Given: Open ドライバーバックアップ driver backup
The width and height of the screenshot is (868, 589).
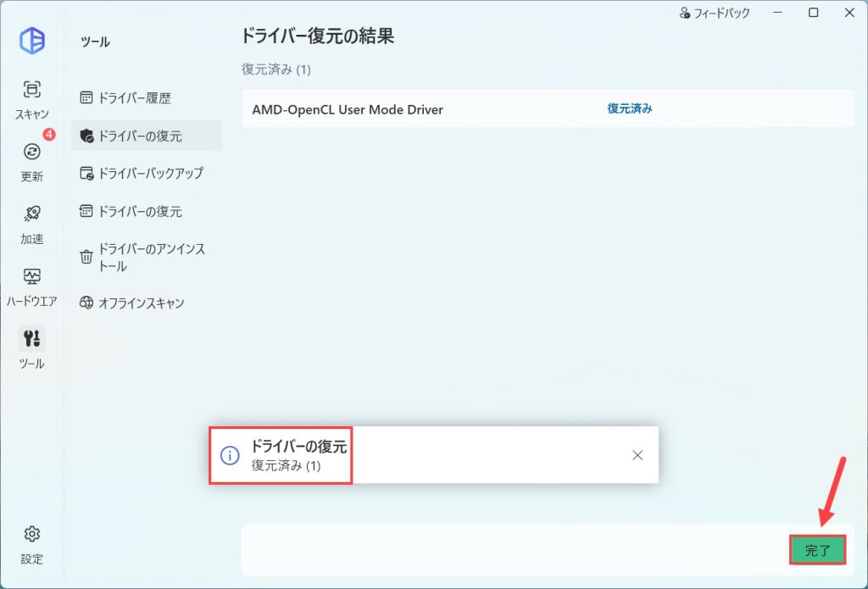Looking at the screenshot, I should coord(146,173).
